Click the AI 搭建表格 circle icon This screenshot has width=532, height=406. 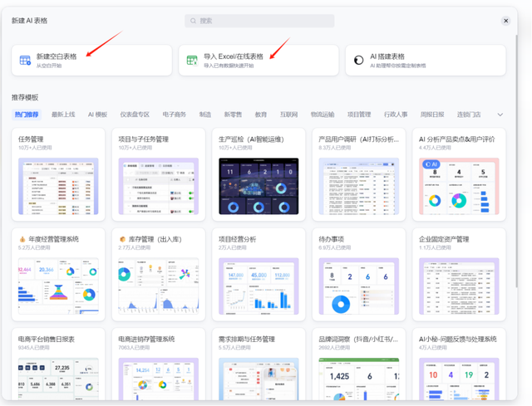pos(358,61)
